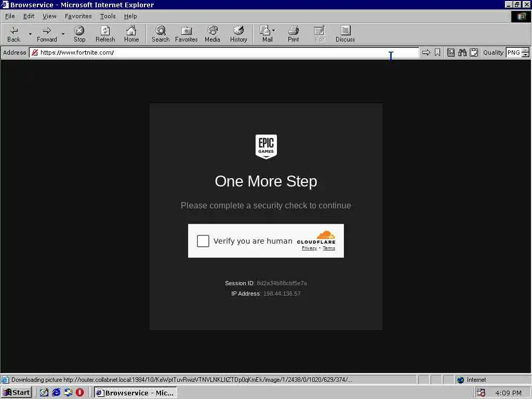The height and width of the screenshot is (399, 532).
Task: Show the History pane
Action: pyautogui.click(x=238, y=34)
